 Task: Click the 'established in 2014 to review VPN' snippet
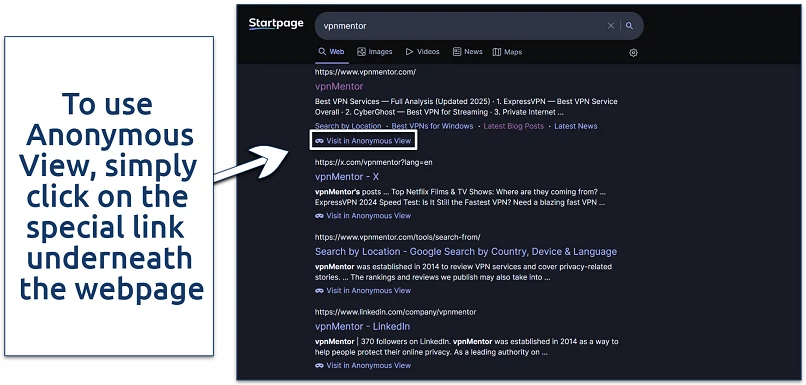coord(463,272)
